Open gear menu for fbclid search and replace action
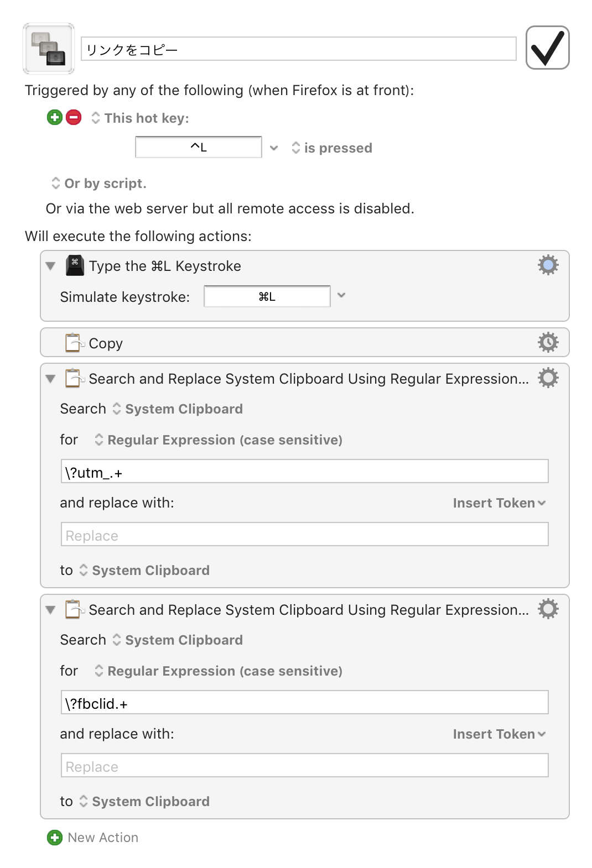592x868 pixels. (548, 609)
